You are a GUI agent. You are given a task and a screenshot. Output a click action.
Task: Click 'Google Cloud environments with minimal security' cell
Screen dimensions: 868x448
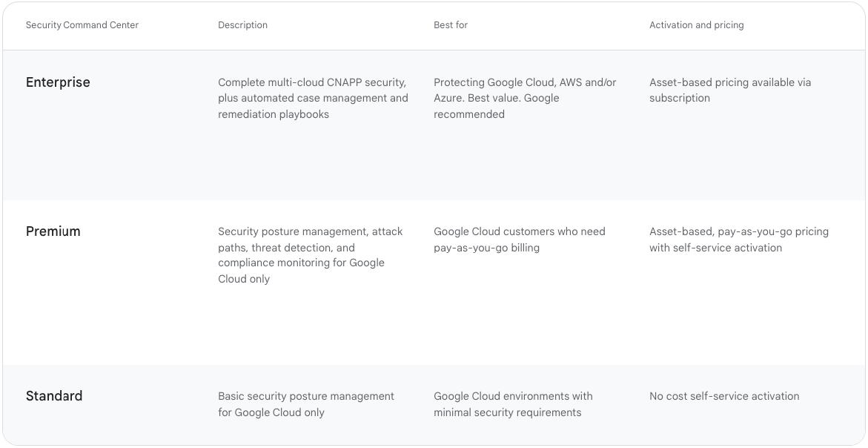(513, 404)
